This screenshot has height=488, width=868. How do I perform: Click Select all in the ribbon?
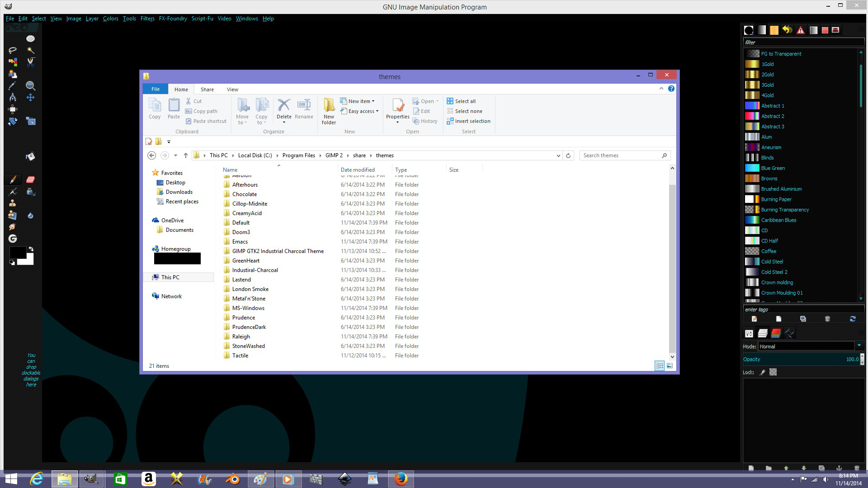click(x=461, y=101)
